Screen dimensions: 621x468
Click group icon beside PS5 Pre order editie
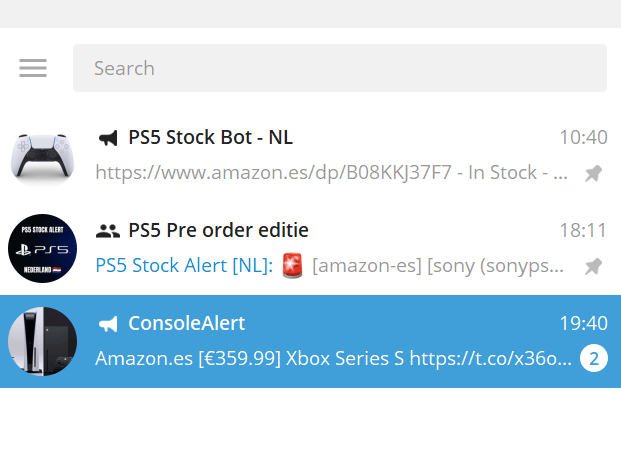pyautogui.click(x=108, y=231)
